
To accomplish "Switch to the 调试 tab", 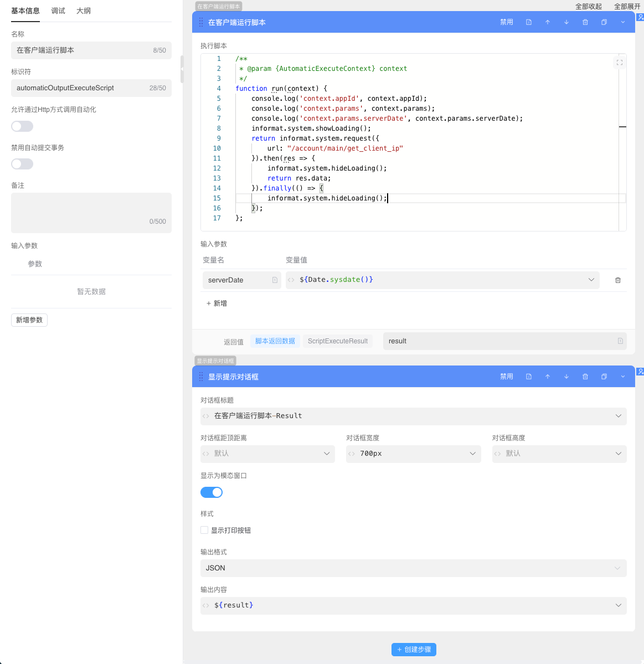I will pos(58,11).
